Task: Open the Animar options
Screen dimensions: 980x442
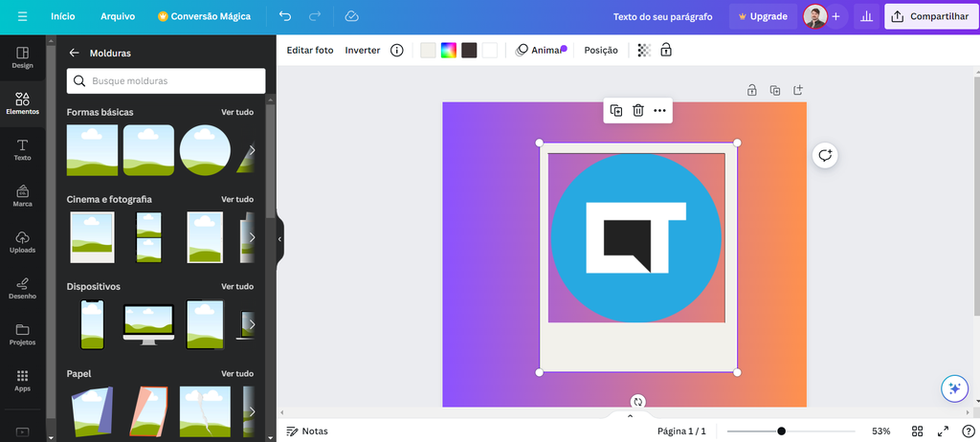Action: (541, 51)
